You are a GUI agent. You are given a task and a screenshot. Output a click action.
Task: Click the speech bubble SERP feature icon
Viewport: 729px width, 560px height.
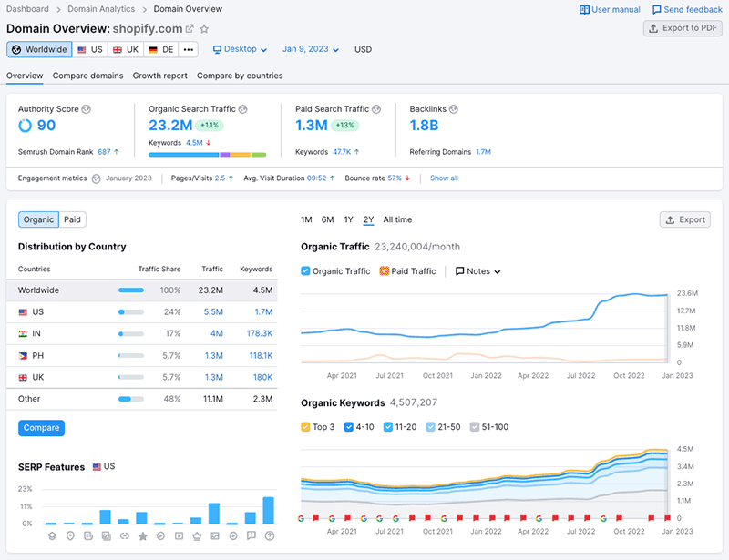pyautogui.click(x=252, y=535)
